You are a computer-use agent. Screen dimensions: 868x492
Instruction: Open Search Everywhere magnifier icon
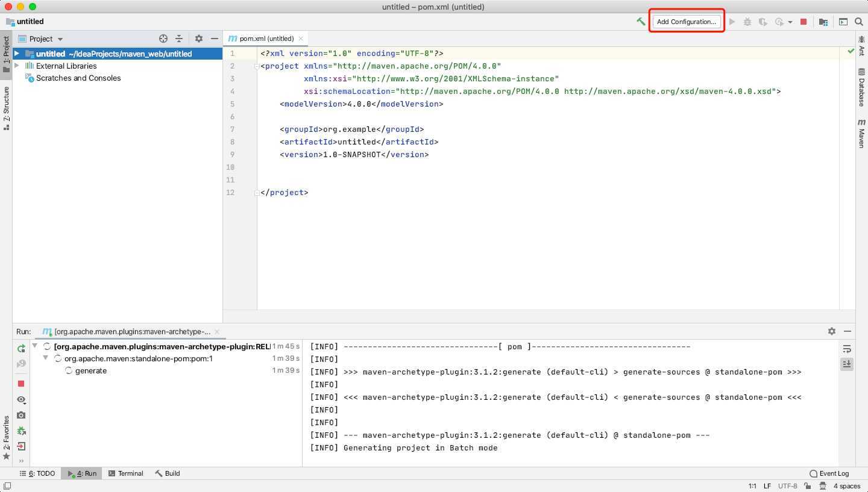click(x=859, y=22)
